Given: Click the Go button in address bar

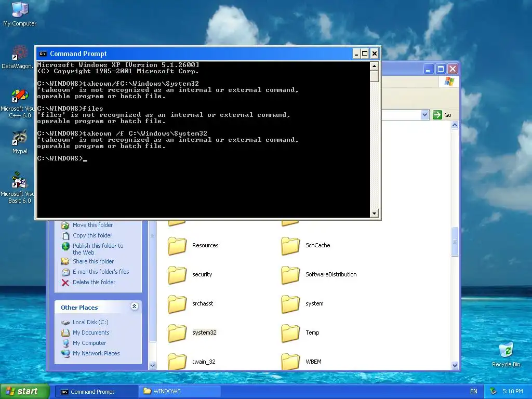Looking at the screenshot, I should (x=443, y=115).
